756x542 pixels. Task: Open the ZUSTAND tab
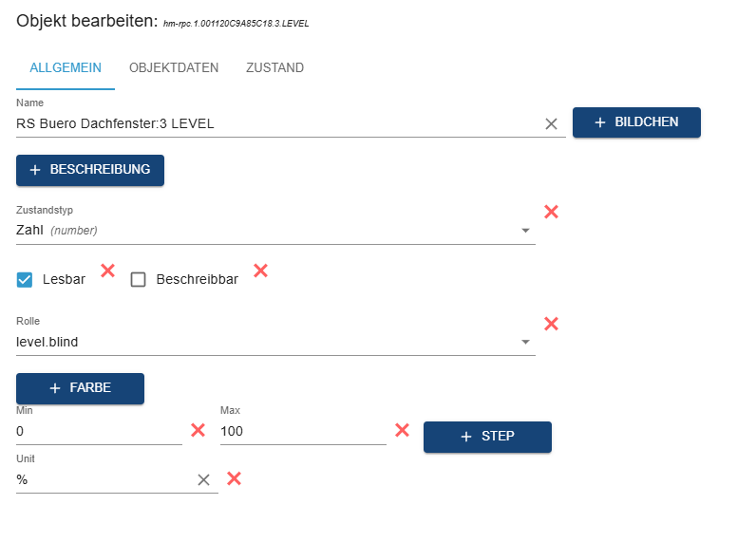[x=274, y=68]
